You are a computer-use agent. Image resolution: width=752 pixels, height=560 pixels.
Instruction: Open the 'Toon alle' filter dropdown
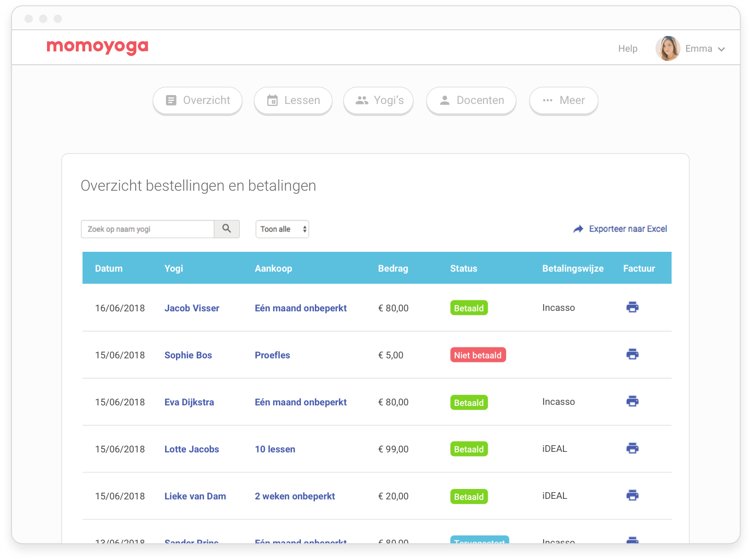[282, 229]
